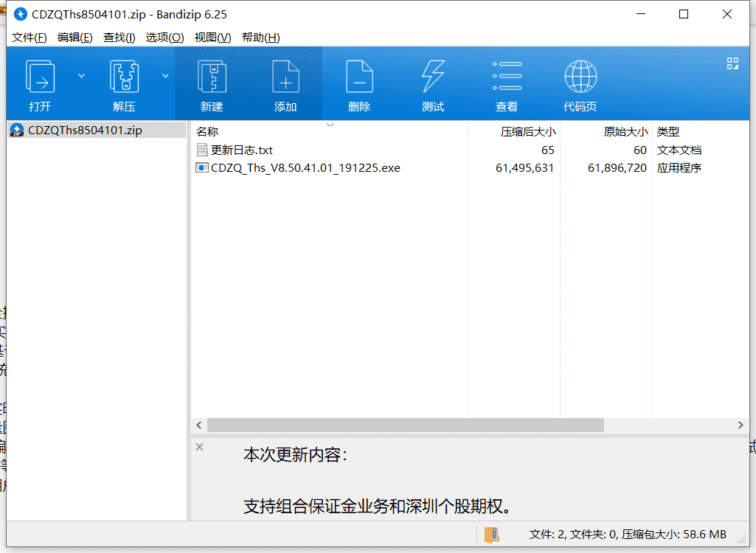
Task: Select the 更新日志.txt file row
Action: pos(470,150)
